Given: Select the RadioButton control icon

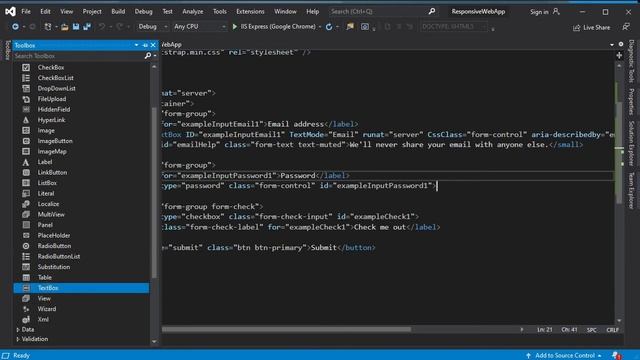Looking at the screenshot, I should point(26,246).
